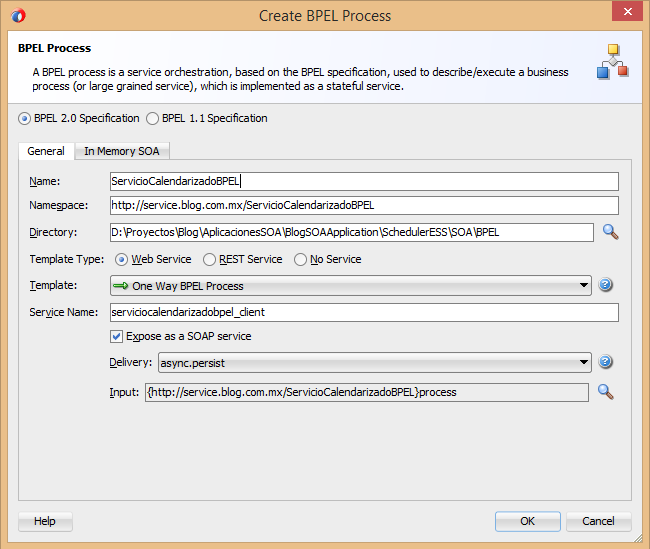
Task: Click the BPEL process diagram icon
Action: [x=613, y=62]
